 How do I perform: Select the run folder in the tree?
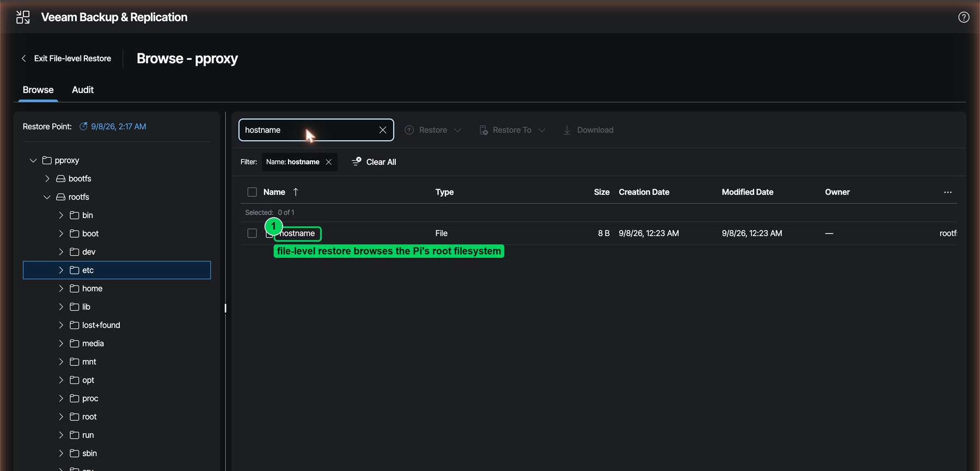[x=88, y=435]
